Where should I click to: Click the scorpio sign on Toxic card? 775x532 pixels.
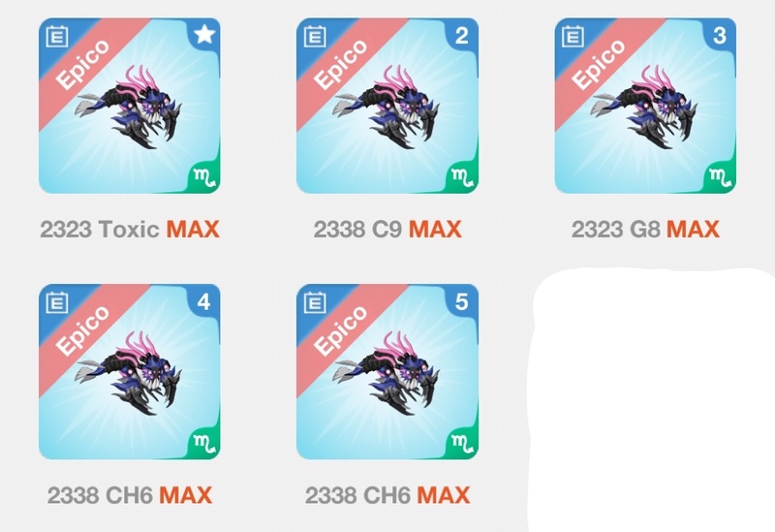(204, 178)
